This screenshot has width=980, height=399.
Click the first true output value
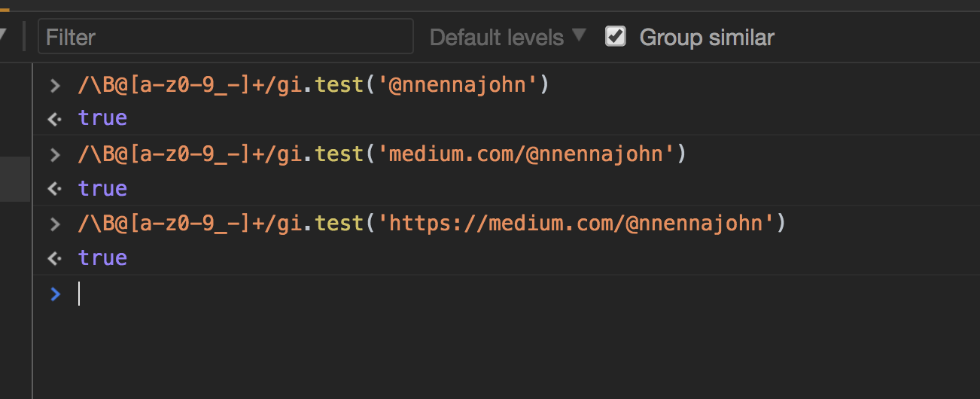point(102,118)
